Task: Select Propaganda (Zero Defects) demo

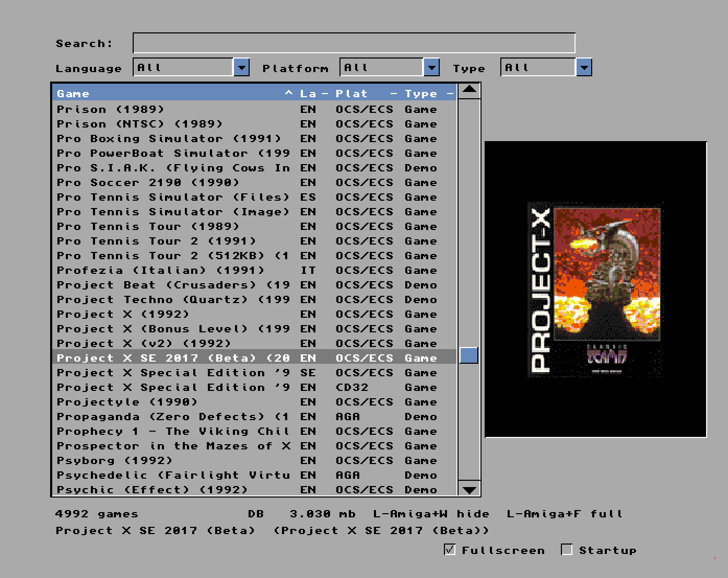Action: (x=254, y=417)
